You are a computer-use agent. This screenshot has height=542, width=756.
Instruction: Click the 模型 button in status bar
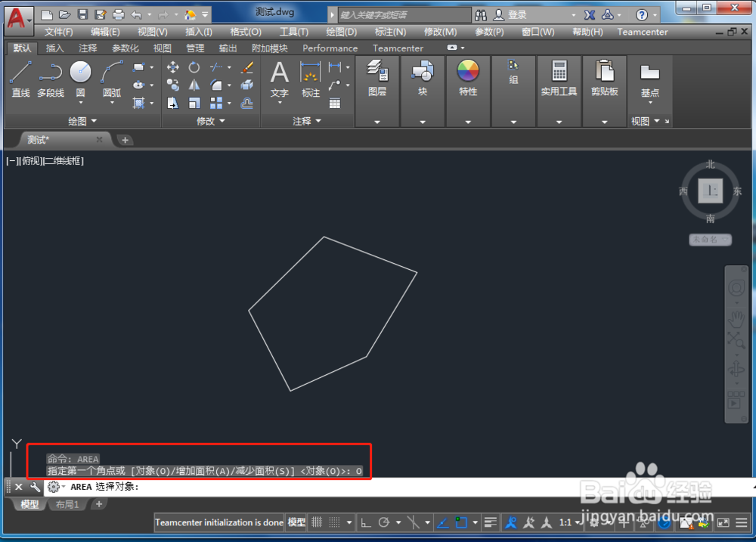point(296,522)
